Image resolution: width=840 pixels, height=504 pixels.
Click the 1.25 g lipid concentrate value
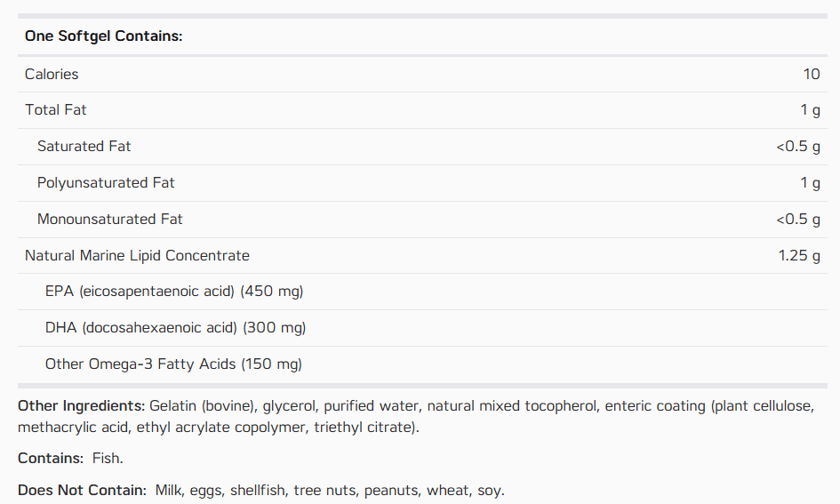click(799, 256)
